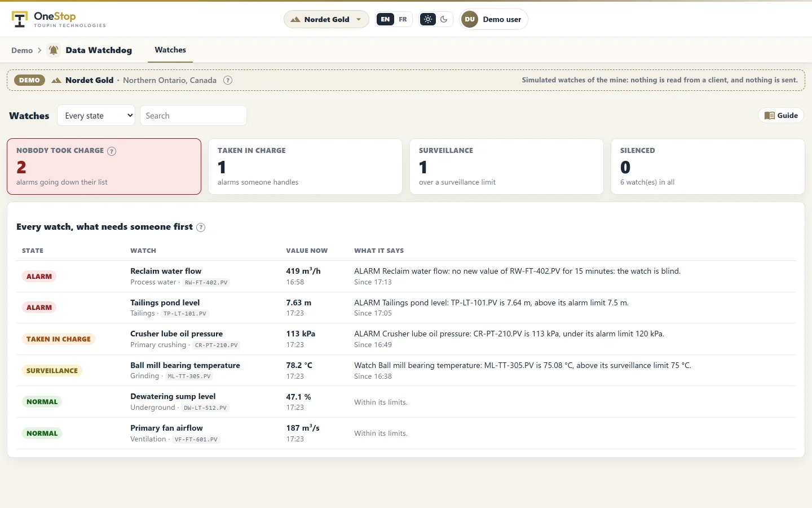Image resolution: width=812 pixels, height=508 pixels.
Task: Select the Taken In Charge summary card
Action: click(305, 167)
